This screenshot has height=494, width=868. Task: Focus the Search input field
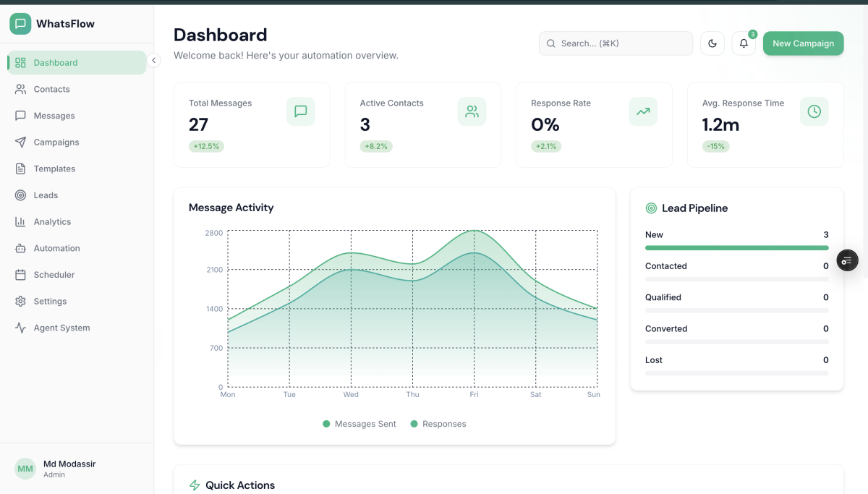point(616,43)
